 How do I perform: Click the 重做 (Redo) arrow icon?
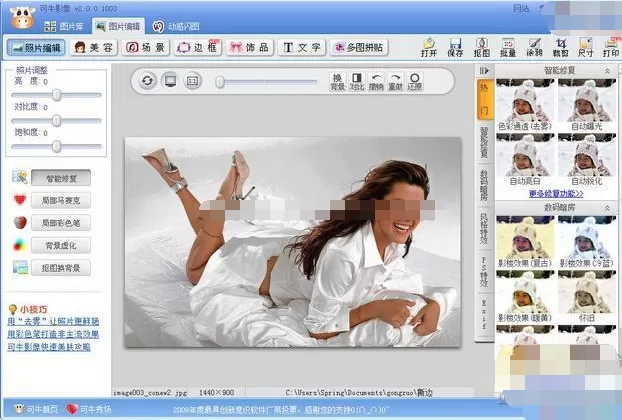click(x=395, y=81)
